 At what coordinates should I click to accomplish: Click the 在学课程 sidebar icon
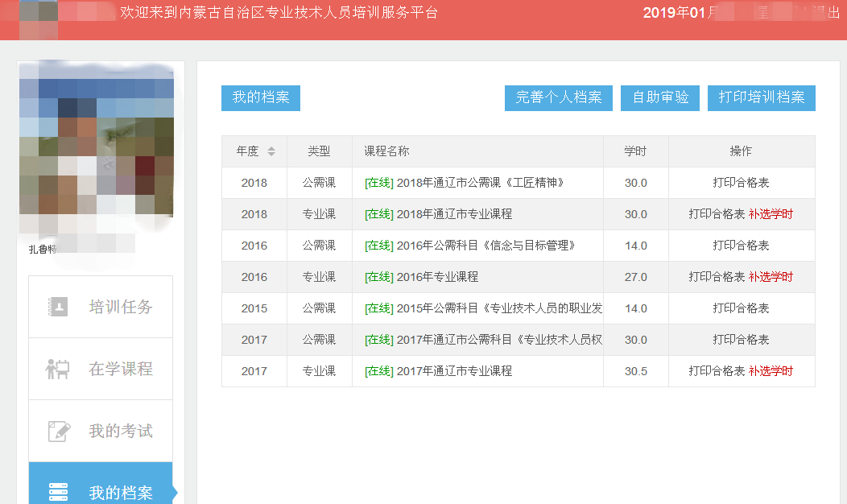pos(58,369)
